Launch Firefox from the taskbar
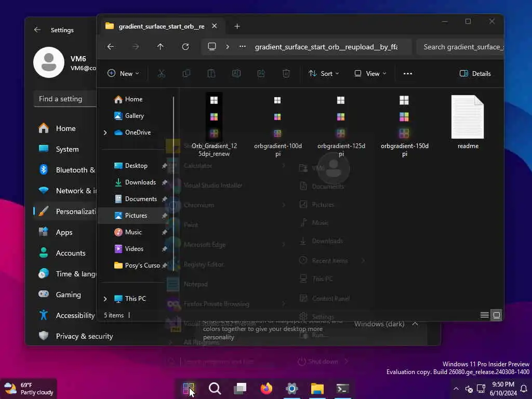532x399 pixels. pos(267,389)
